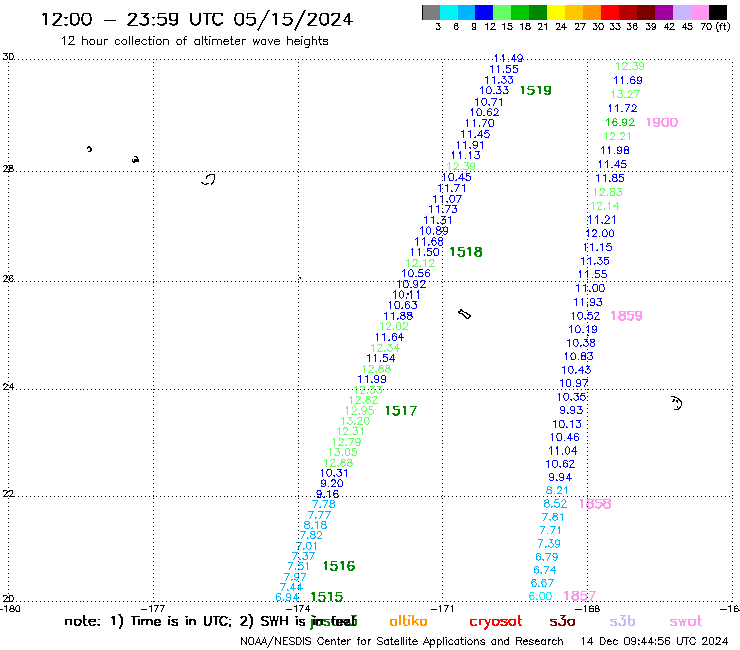This screenshot has height=650, width=740.
Task: Click the -171 longitude axis label
Action: click(x=444, y=609)
